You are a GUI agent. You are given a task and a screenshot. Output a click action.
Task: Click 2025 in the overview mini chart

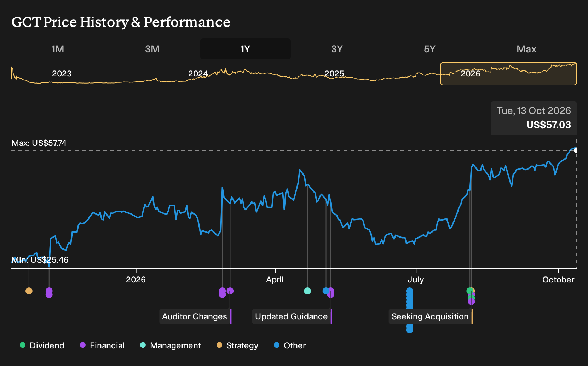tap(334, 74)
